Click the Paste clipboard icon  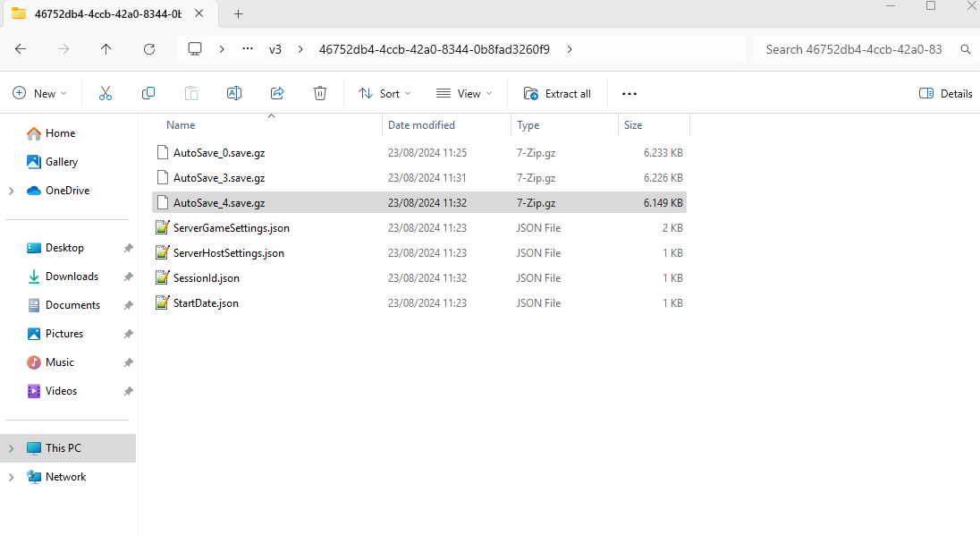click(x=191, y=94)
